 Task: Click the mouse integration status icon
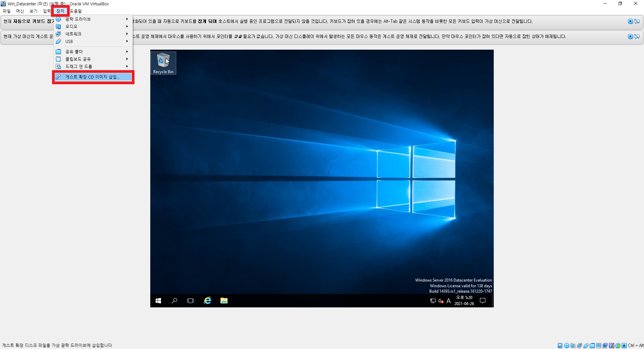click(618, 345)
